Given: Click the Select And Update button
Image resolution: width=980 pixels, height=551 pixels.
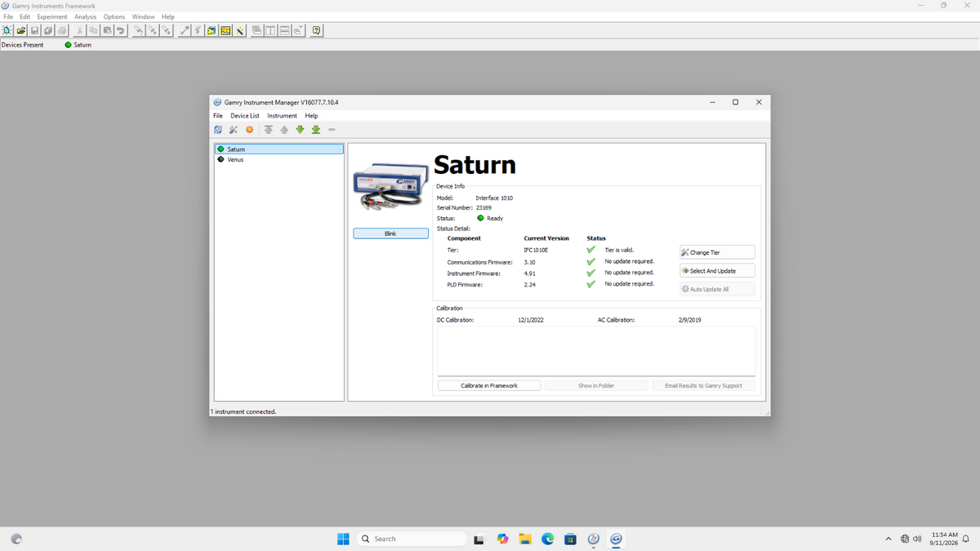Looking at the screenshot, I should [x=717, y=271].
